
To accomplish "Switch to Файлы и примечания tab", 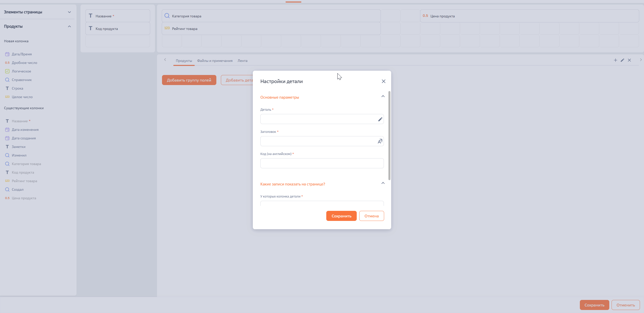I will (215, 61).
